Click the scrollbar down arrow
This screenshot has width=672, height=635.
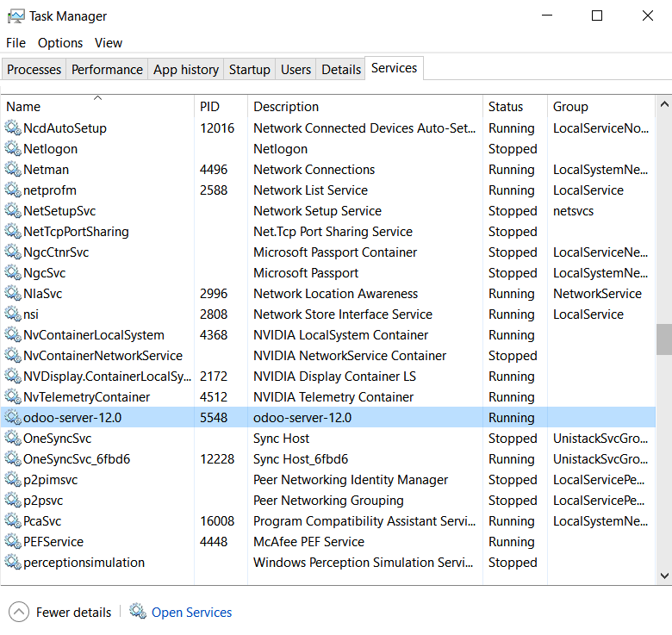pos(664,576)
